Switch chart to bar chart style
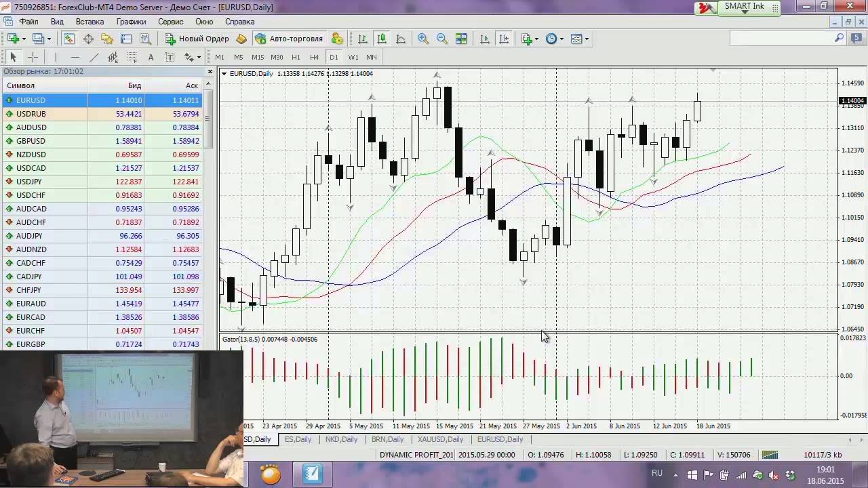868x488 pixels. [x=363, y=39]
